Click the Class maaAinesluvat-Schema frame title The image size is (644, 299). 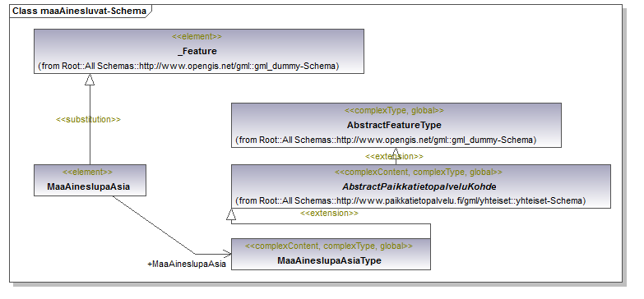[x=79, y=11]
